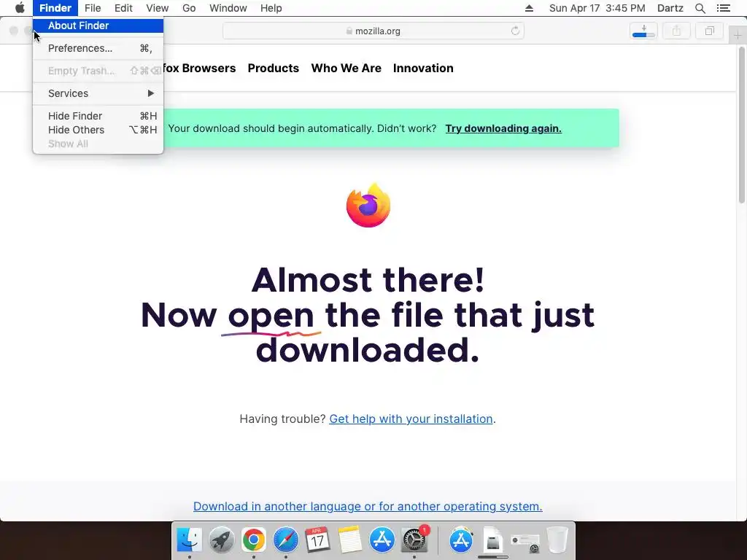Choose Hide Finder

[98, 116]
